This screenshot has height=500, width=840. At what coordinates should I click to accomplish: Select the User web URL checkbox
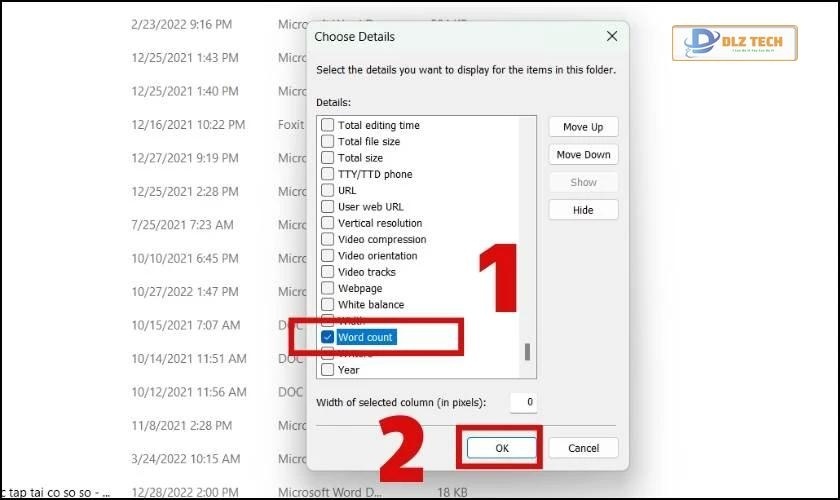(327, 207)
